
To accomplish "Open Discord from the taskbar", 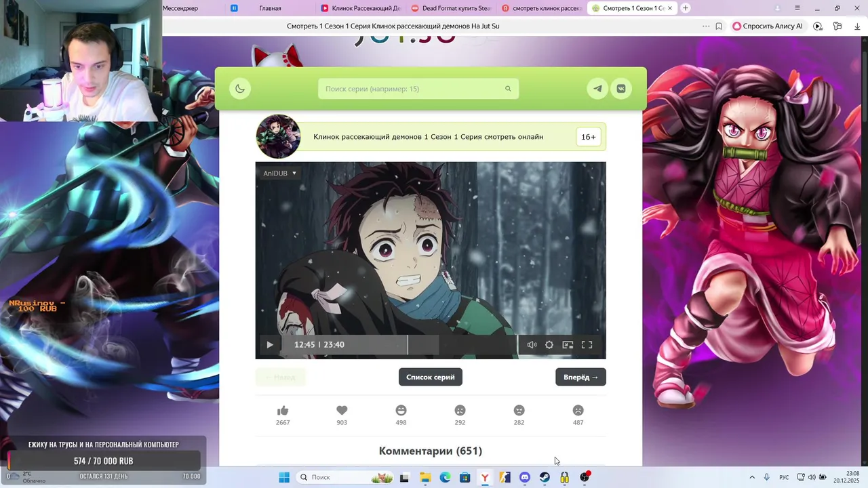I will pos(525,478).
